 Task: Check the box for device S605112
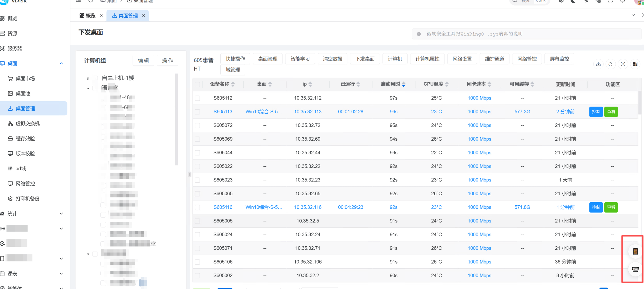click(x=197, y=98)
